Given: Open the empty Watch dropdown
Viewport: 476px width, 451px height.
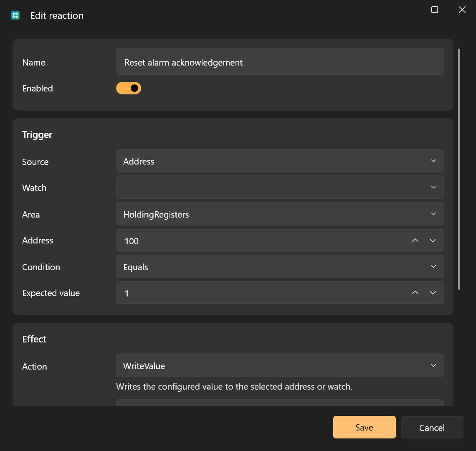Looking at the screenshot, I should click(x=280, y=187).
